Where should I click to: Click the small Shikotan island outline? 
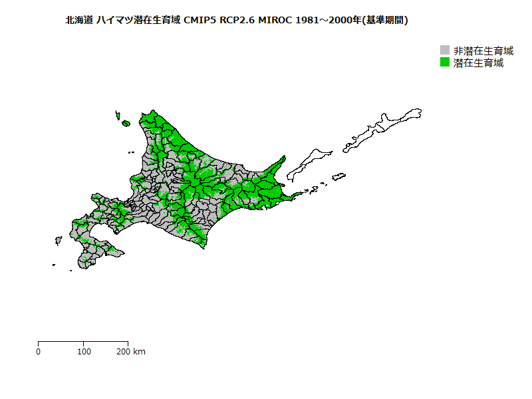pyautogui.click(x=339, y=176)
